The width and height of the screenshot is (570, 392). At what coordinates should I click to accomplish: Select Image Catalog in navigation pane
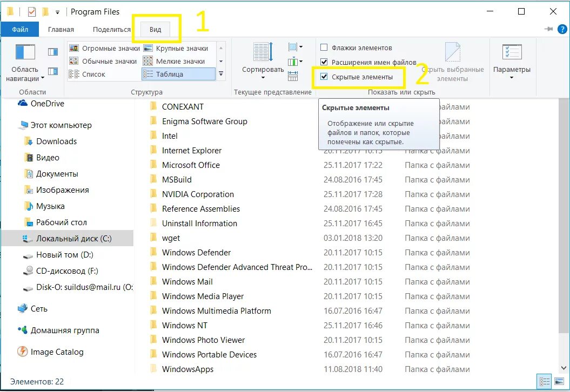click(x=51, y=352)
